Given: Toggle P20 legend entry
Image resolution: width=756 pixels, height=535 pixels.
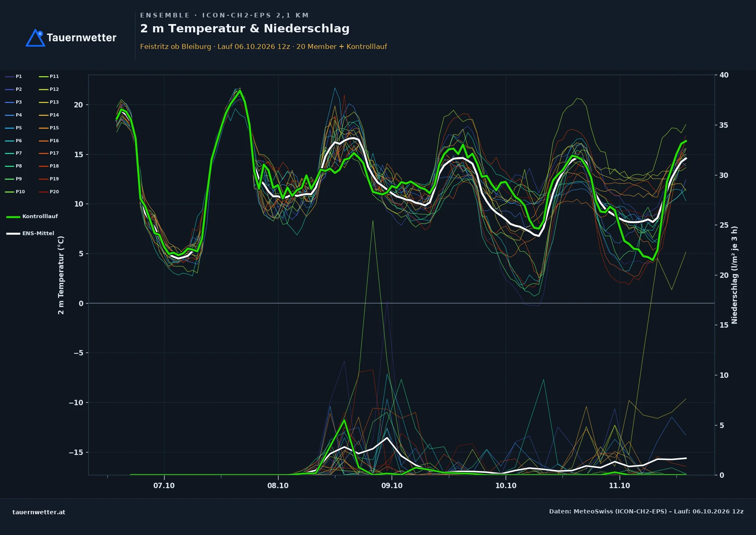Looking at the screenshot, I should click(x=49, y=192).
